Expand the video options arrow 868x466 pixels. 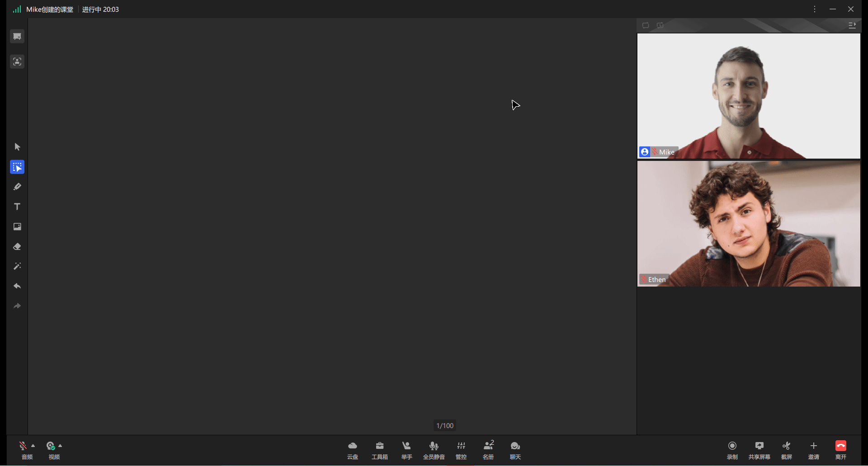tap(60, 446)
